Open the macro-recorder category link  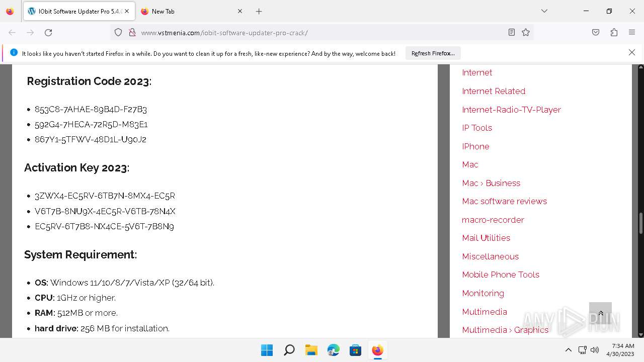(493, 220)
